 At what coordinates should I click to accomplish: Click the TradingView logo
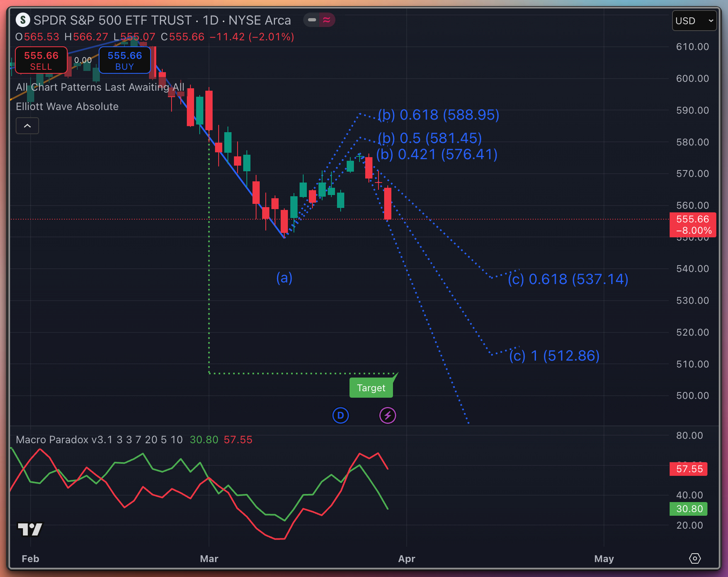pyautogui.click(x=30, y=529)
